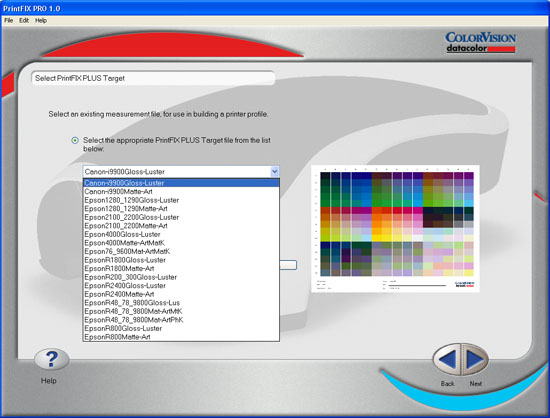The height and width of the screenshot is (418, 550).
Task: Open the Edit menu
Action: tap(24, 20)
